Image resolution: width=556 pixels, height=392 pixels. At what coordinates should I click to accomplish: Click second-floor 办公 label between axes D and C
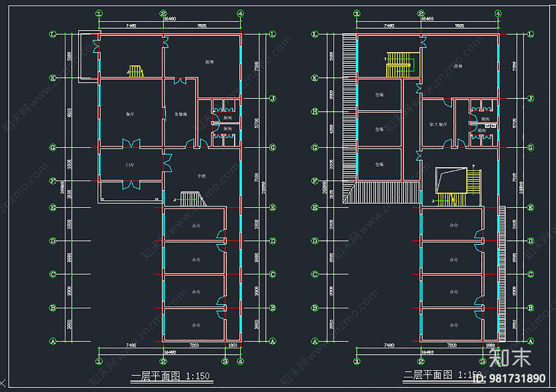[454, 260]
